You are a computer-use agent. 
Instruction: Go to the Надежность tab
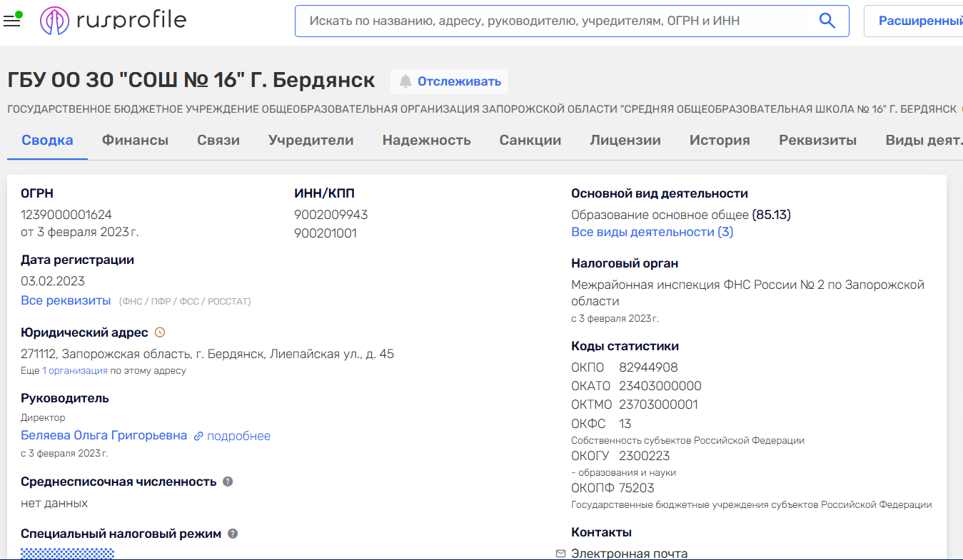point(426,141)
